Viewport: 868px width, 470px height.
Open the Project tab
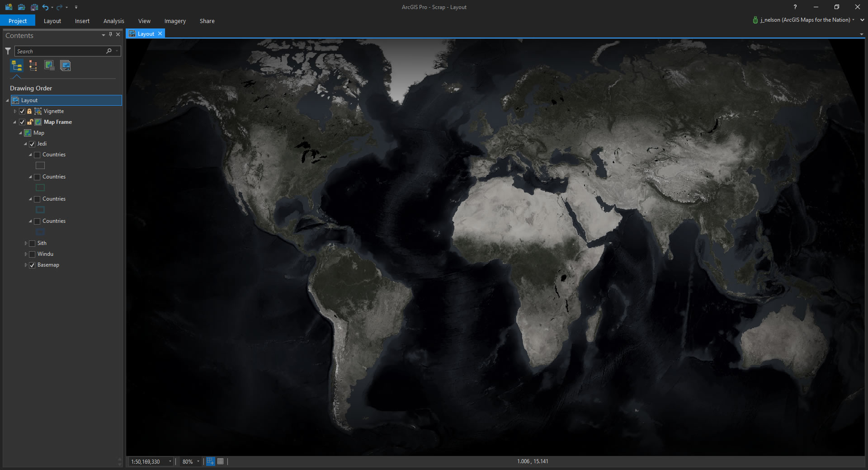pyautogui.click(x=18, y=21)
